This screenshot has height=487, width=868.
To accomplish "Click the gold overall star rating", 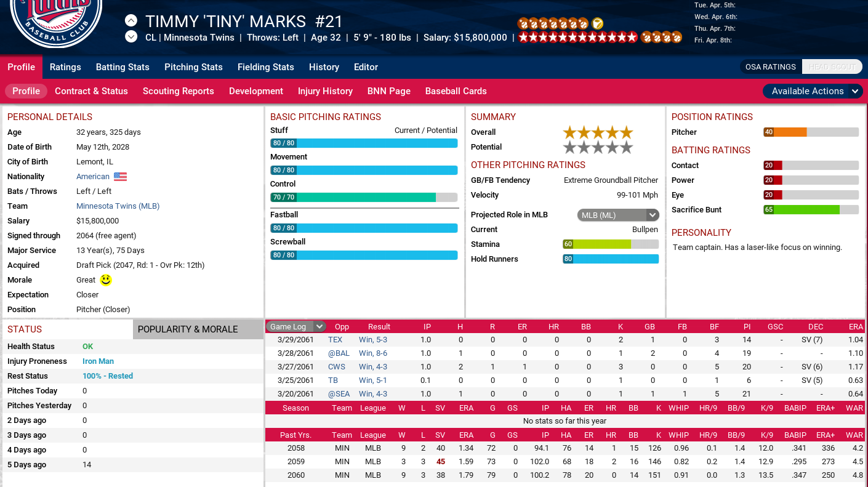I will [x=597, y=132].
